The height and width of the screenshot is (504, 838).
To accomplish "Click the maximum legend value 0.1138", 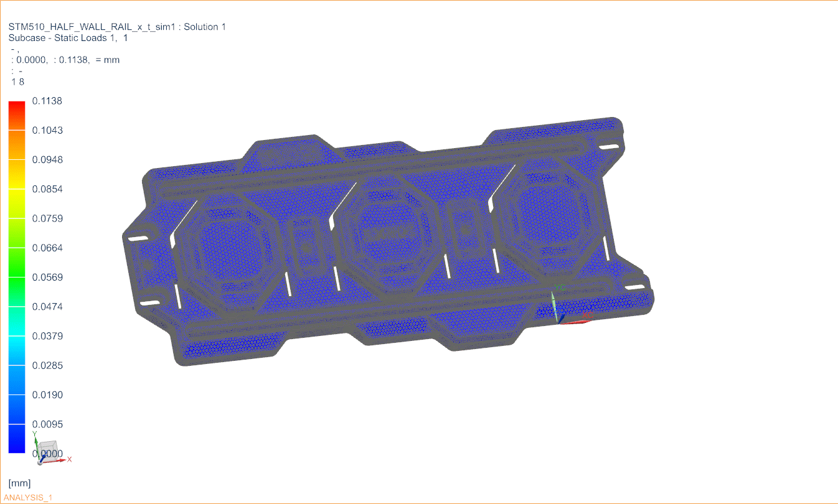I will 47,101.
